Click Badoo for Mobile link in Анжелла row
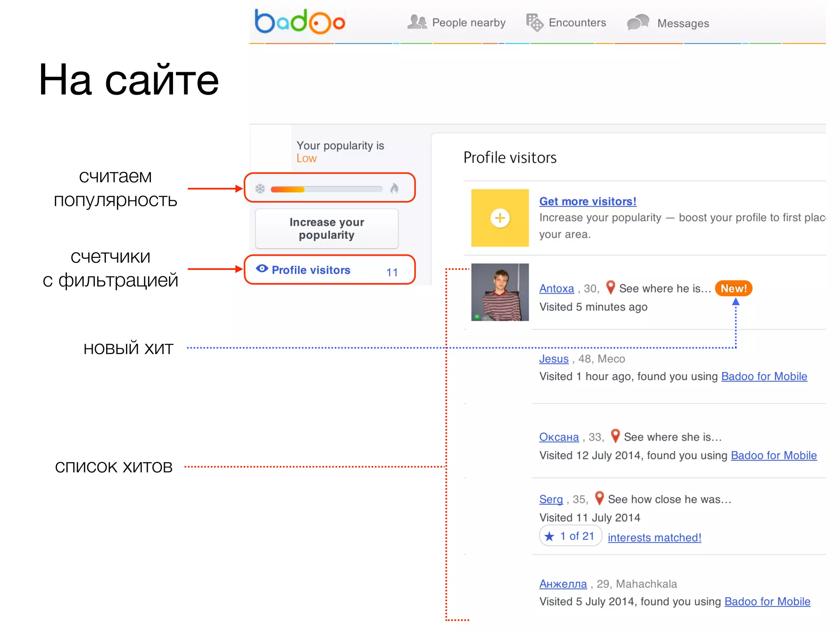This screenshot has width=840, height=630. pyautogui.click(x=767, y=601)
